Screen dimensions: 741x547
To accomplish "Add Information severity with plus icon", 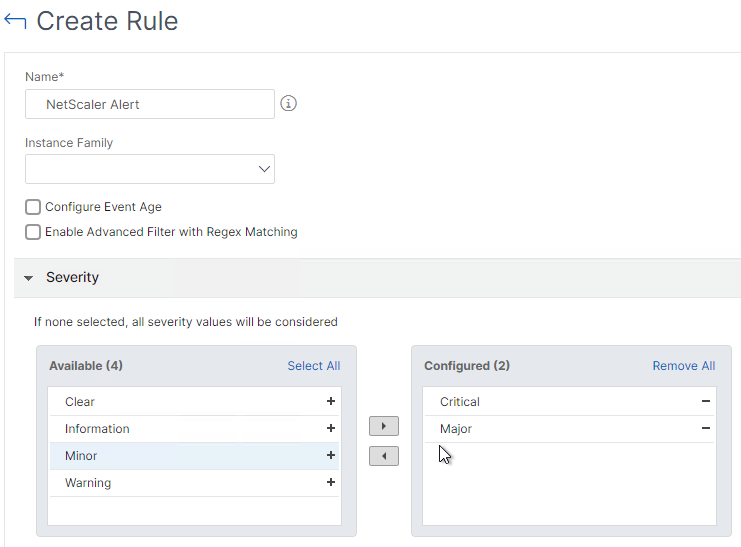I will 331,428.
